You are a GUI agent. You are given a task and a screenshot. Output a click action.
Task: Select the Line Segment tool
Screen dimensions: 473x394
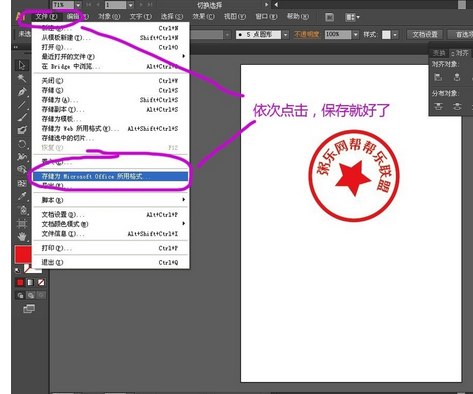[22, 104]
